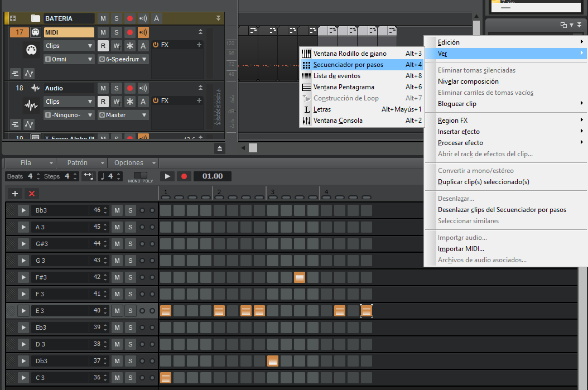The height and width of the screenshot is (390, 588).
Task: Add new row in step sequencer
Action: tap(15, 194)
